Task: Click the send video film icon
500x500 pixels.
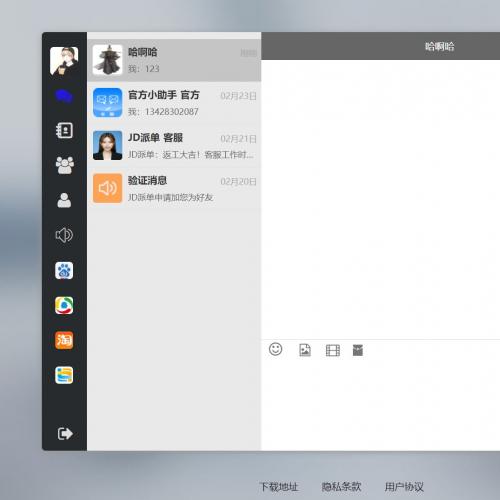Action: [333, 350]
